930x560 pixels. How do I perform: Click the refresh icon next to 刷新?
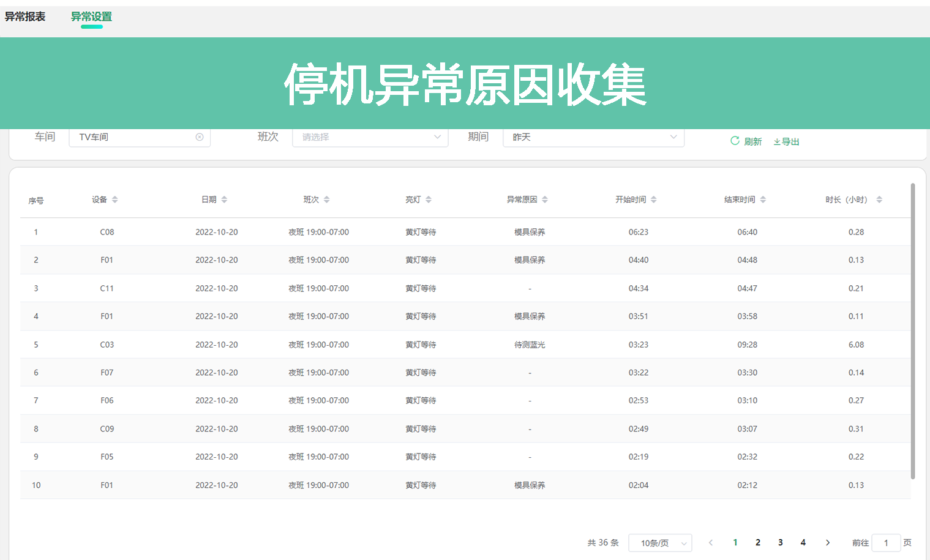point(735,141)
